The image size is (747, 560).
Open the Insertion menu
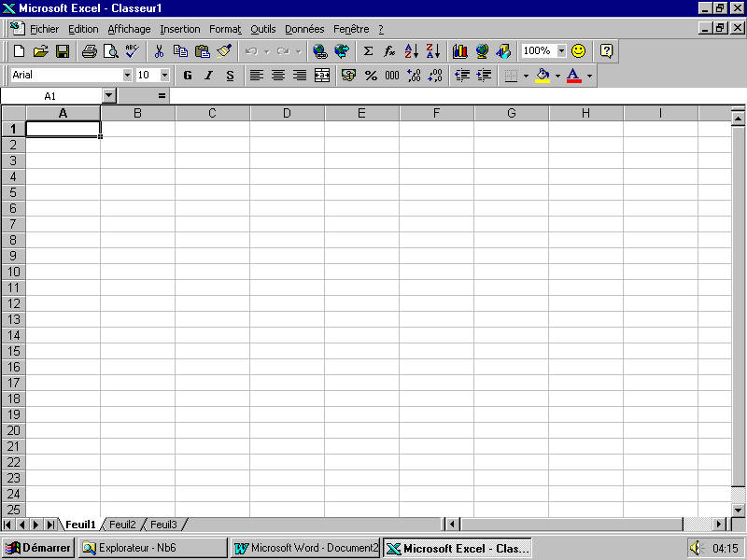tap(180, 29)
